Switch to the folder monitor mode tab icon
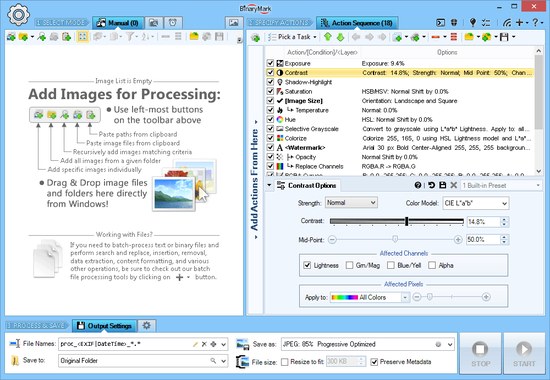 click(x=154, y=23)
